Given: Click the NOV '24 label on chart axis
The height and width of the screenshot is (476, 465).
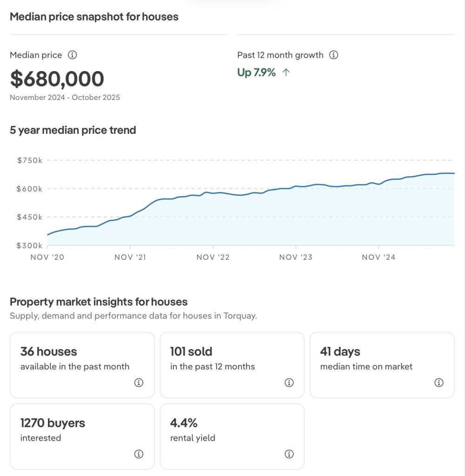Looking at the screenshot, I should point(379,257).
